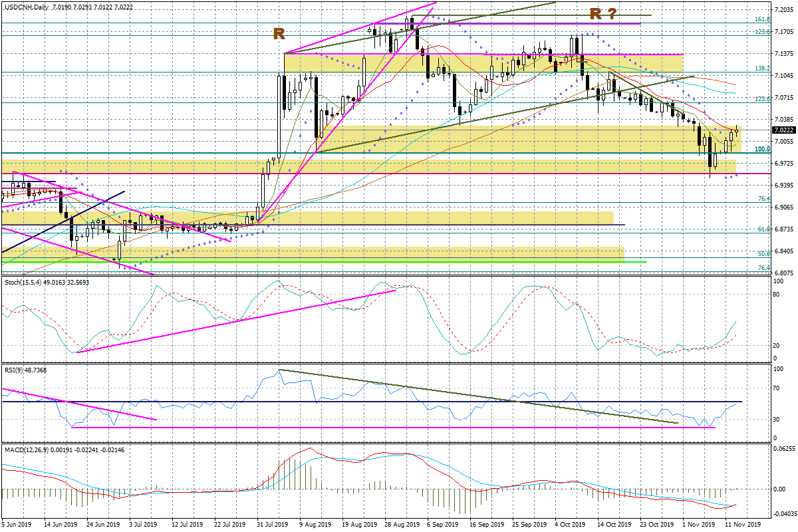Image resolution: width=798 pixels, height=532 pixels.
Task: Click the 6.8405 price axis label
Action: tap(784, 251)
